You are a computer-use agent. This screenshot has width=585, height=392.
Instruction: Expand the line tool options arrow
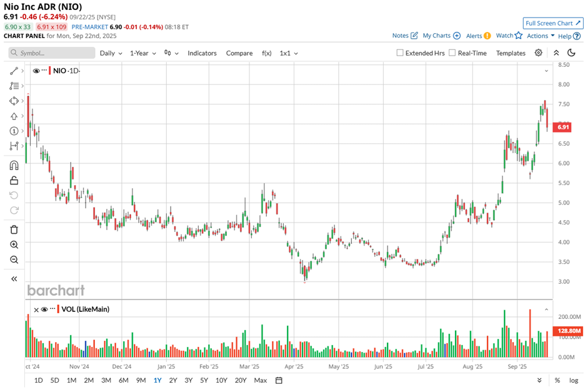coord(22,71)
